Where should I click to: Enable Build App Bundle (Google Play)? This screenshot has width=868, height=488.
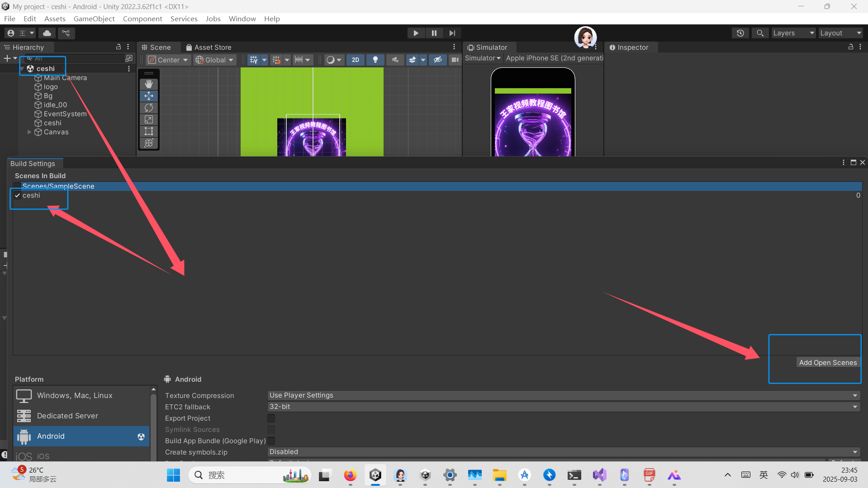click(x=271, y=441)
